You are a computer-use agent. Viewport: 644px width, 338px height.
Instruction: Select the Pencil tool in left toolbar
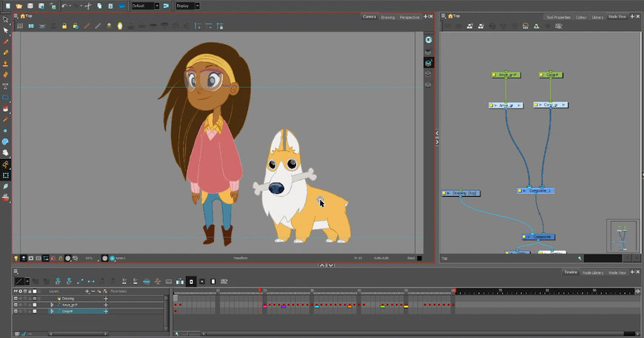tap(5, 53)
